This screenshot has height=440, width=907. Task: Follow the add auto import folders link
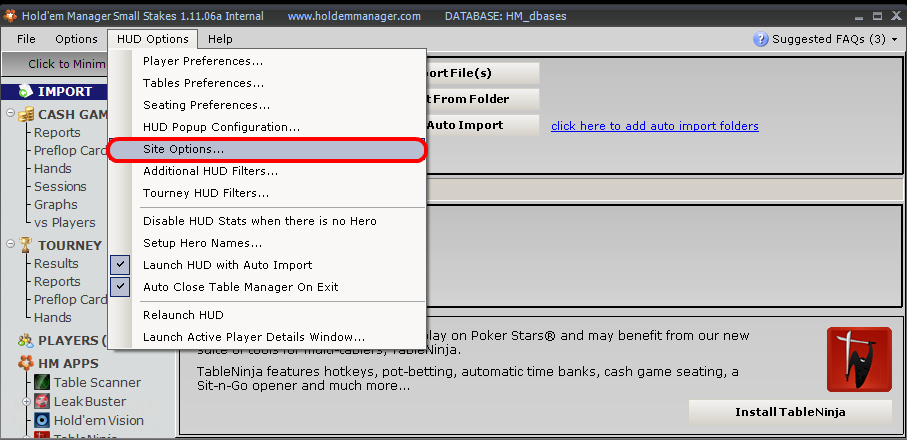pyautogui.click(x=655, y=126)
